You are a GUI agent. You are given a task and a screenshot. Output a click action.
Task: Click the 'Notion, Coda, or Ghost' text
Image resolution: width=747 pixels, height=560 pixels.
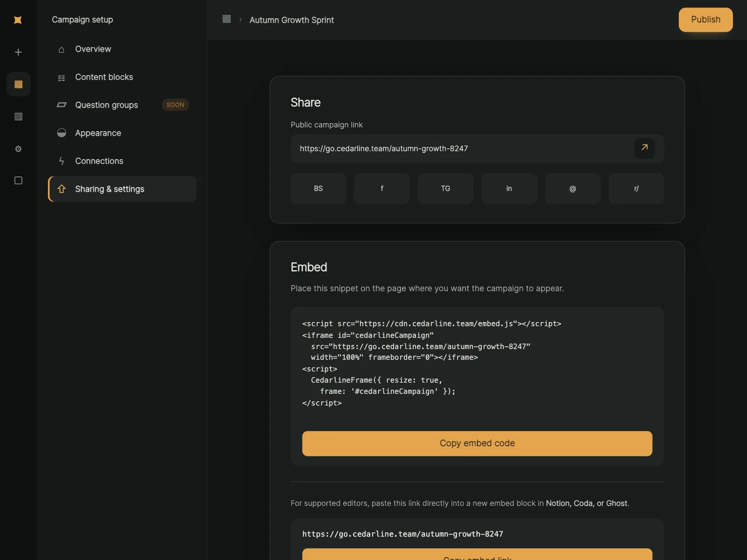(586, 503)
